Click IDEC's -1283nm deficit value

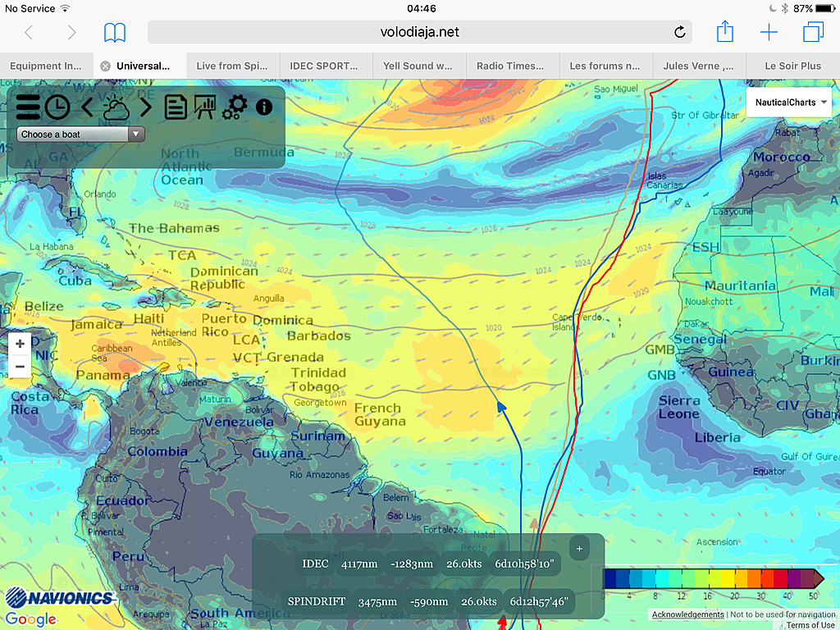coord(412,564)
